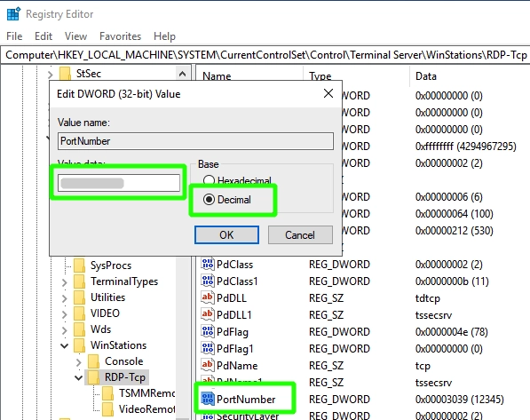
Task: Click the Wds folder icon
Action: (79, 329)
